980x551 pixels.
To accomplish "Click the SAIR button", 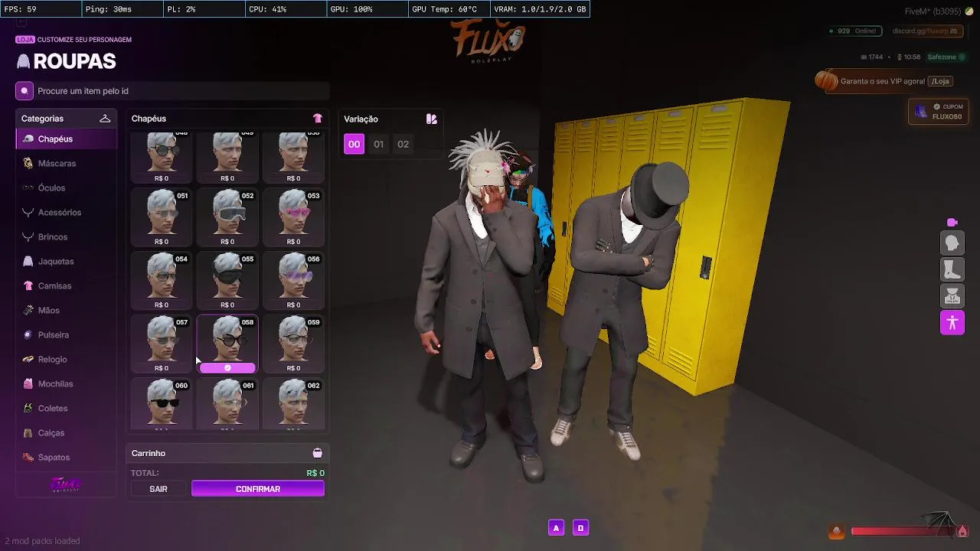I will point(158,489).
